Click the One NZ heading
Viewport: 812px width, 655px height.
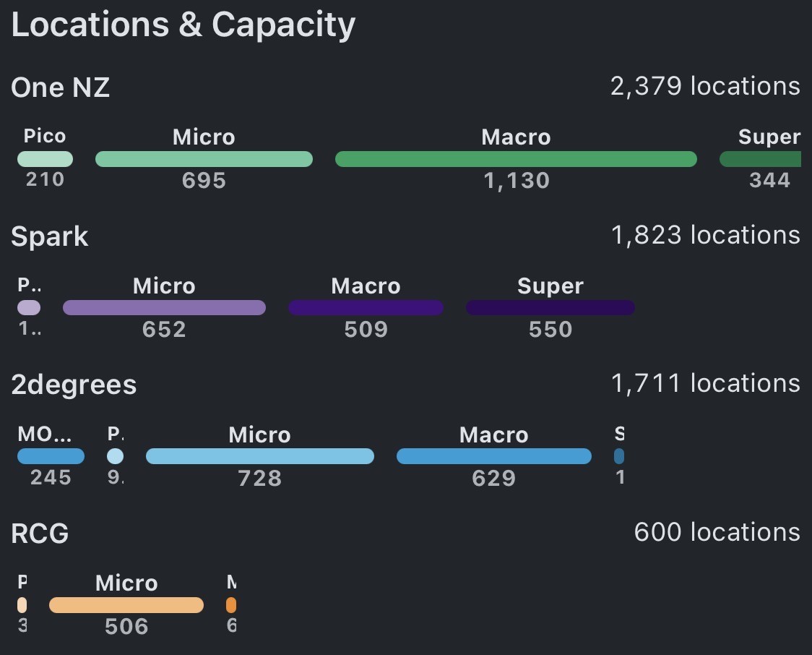point(61,88)
